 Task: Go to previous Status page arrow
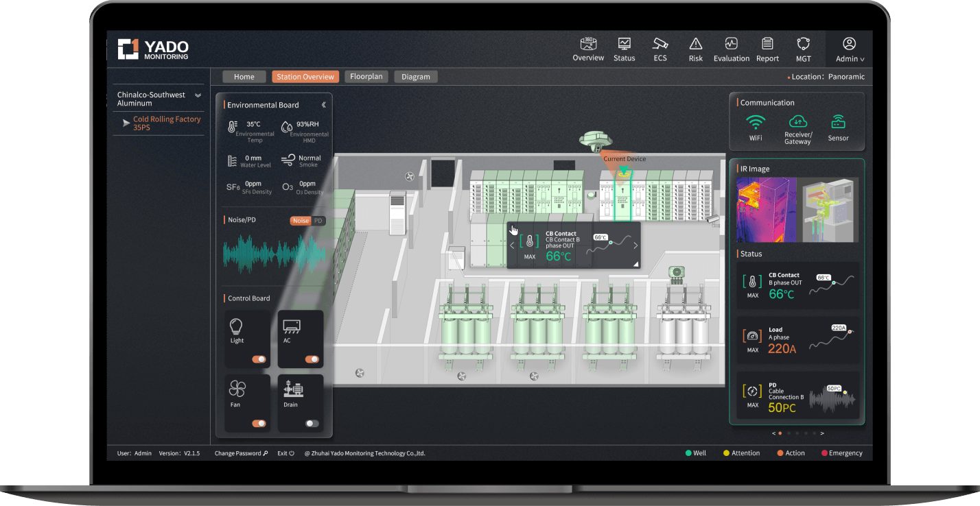click(x=773, y=433)
